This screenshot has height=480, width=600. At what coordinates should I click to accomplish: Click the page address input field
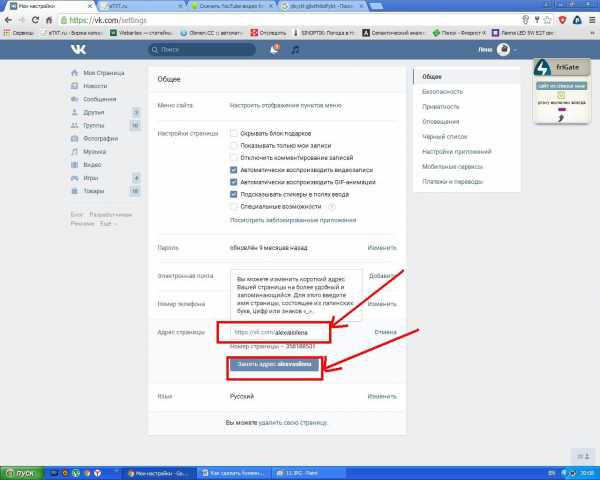pos(279,332)
